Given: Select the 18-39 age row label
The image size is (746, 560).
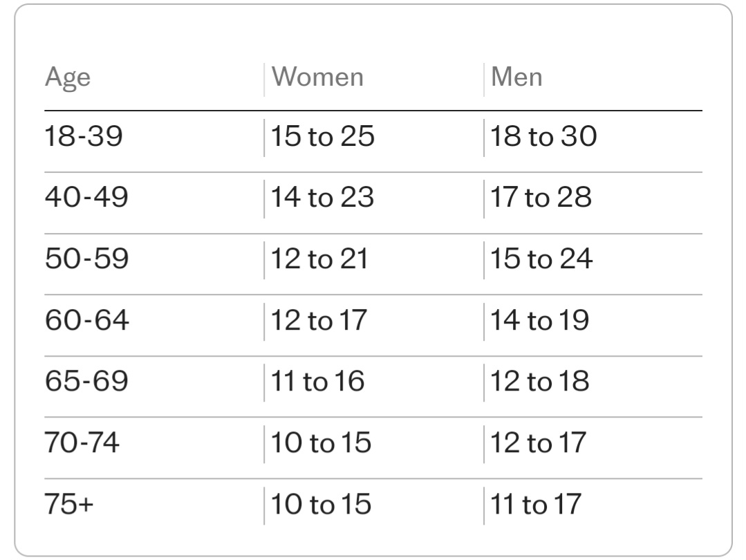Looking at the screenshot, I should [84, 136].
